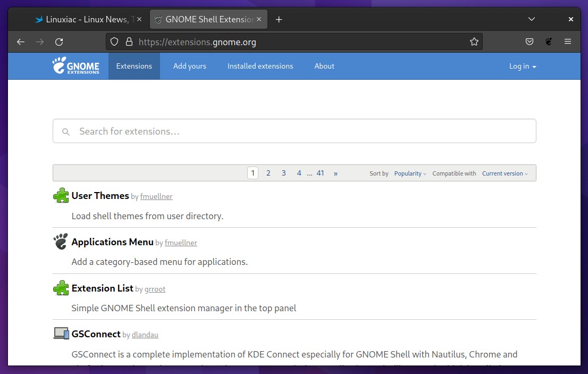Image resolution: width=588 pixels, height=374 pixels.
Task: Click the URL address bar
Action: [x=295, y=41]
